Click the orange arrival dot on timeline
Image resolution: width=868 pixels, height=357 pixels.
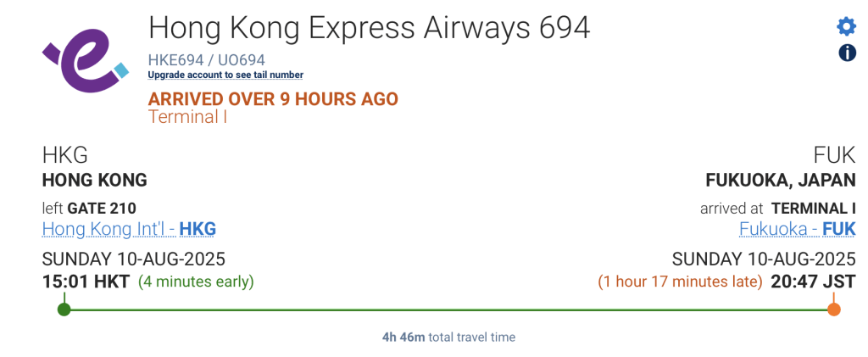point(834,310)
